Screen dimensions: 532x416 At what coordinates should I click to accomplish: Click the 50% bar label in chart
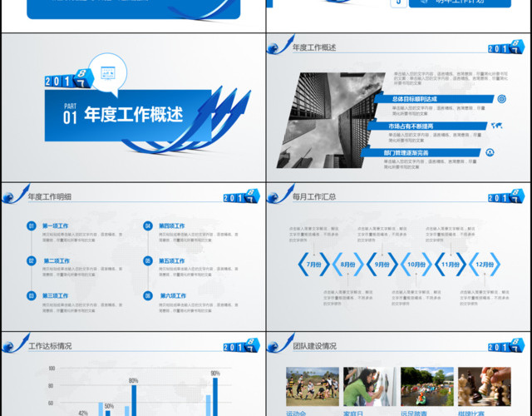(109, 407)
